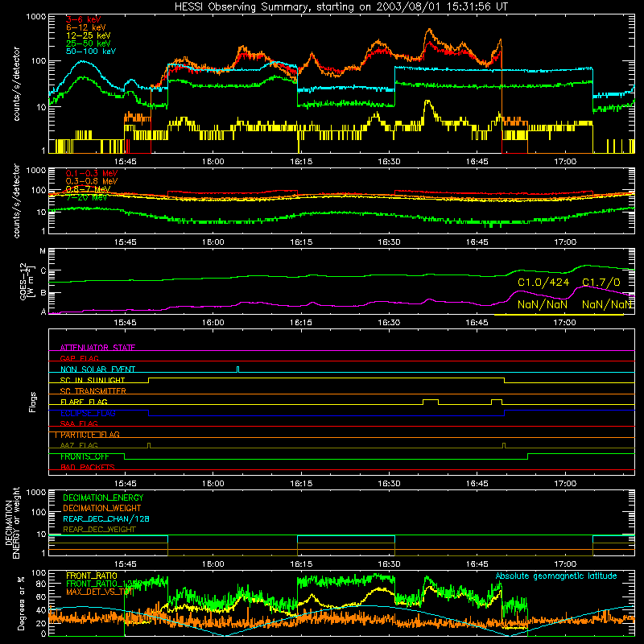This screenshot has height=644, width=644.
Task: Click the 17:00 tick under Flags panel
Action: tap(565, 484)
